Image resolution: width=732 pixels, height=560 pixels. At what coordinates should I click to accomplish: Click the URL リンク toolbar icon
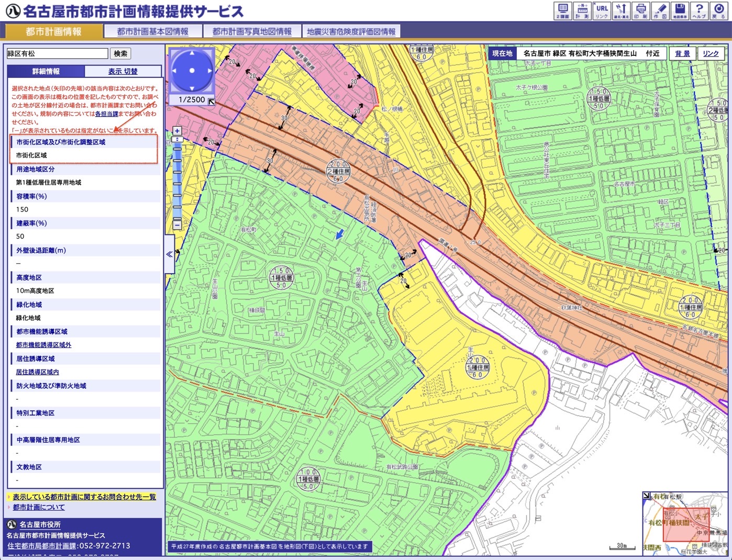(602, 10)
